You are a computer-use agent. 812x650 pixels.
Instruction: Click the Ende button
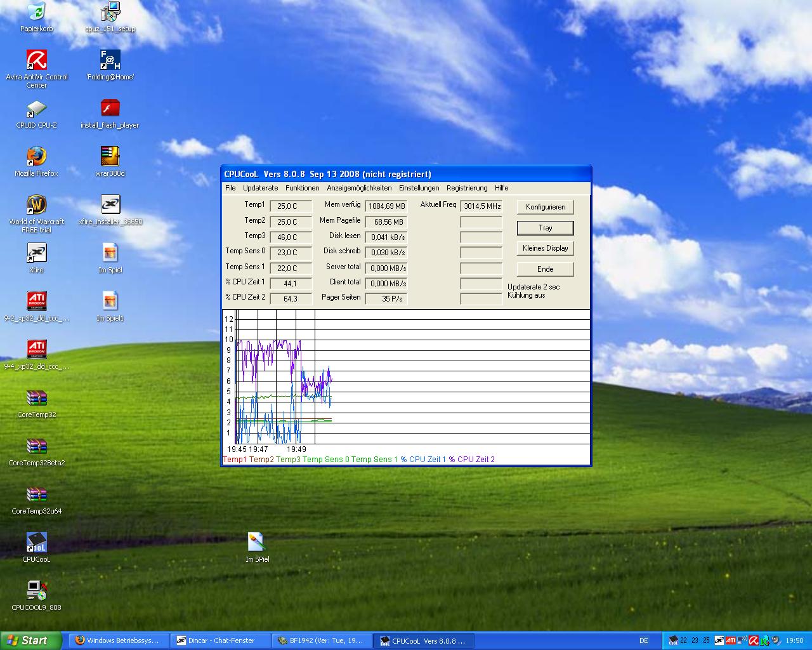[x=546, y=269]
